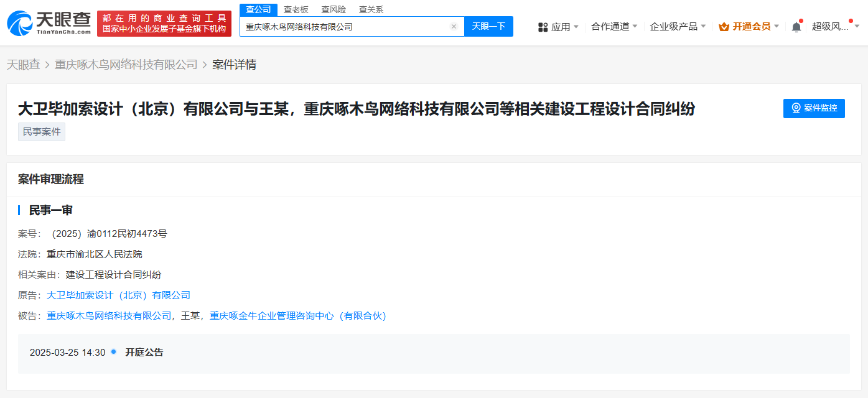Expand the 企业级产品 dropdown
This screenshot has height=398, width=868.
703,27
